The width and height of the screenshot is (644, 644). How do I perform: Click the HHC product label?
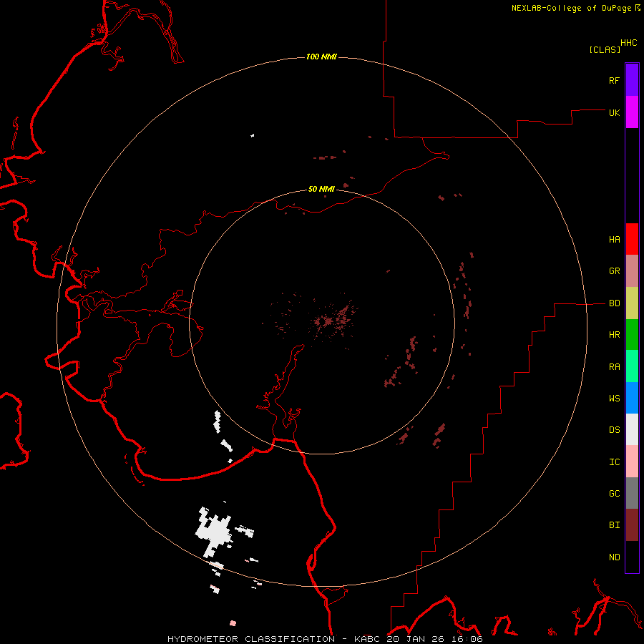point(628,43)
